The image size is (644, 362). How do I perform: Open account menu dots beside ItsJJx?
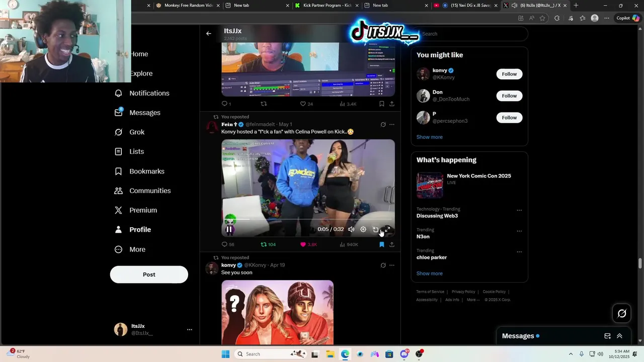pos(190,330)
